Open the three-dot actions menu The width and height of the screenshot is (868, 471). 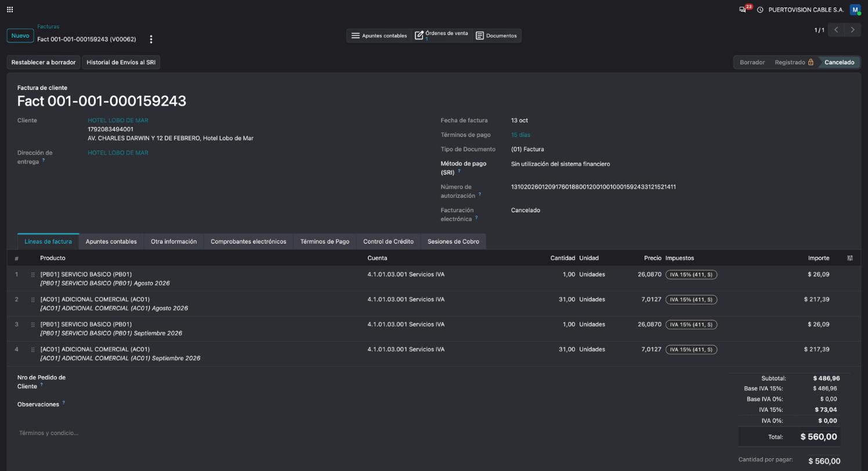tap(151, 39)
